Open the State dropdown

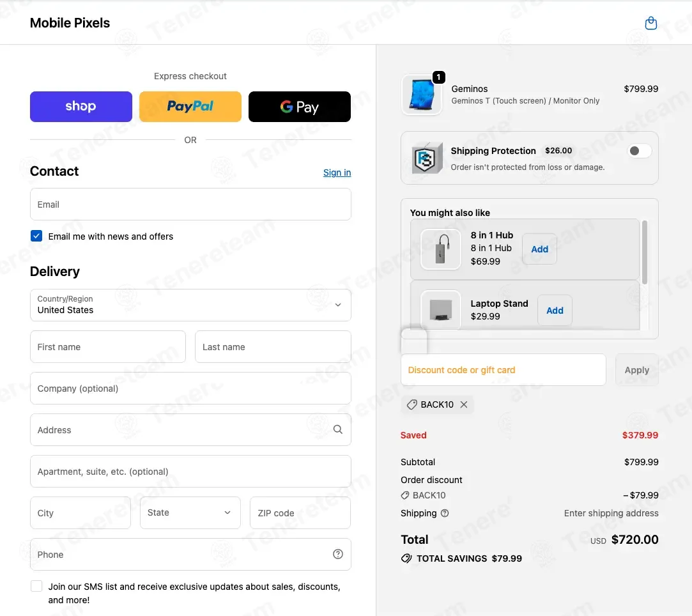click(190, 512)
